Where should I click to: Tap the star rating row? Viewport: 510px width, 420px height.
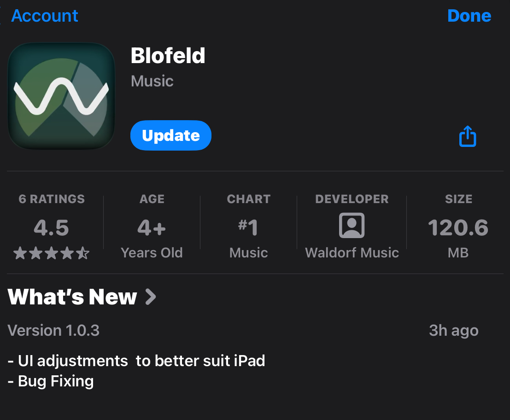point(51,253)
